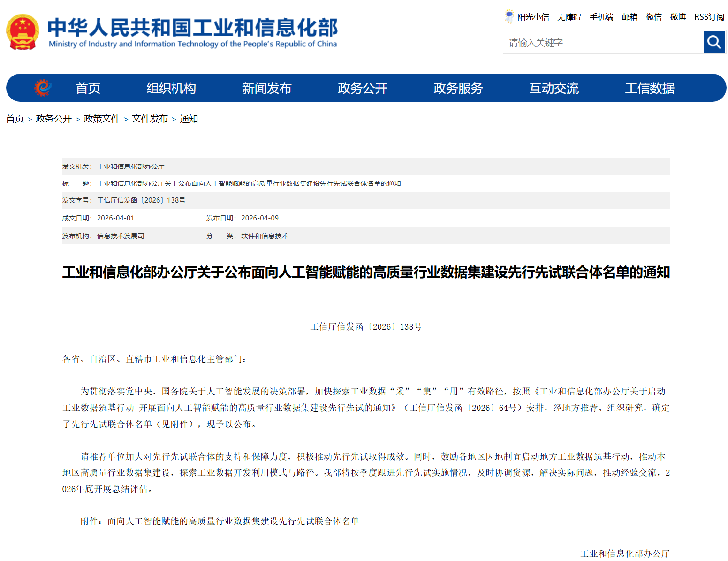Viewport: 728px width, 561px height.
Task: Navigate to 互动交流 section
Action: click(554, 88)
